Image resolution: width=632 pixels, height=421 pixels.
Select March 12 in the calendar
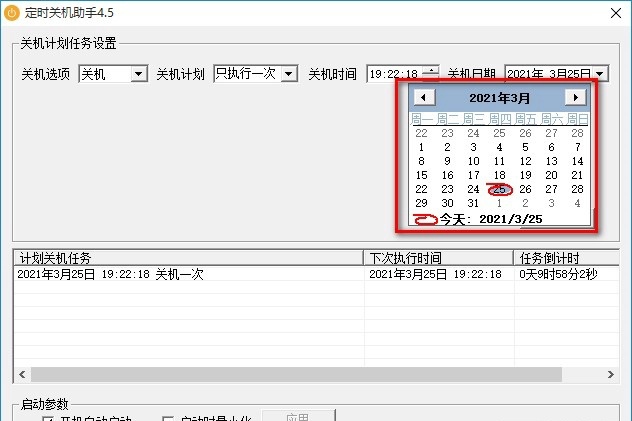(525, 161)
